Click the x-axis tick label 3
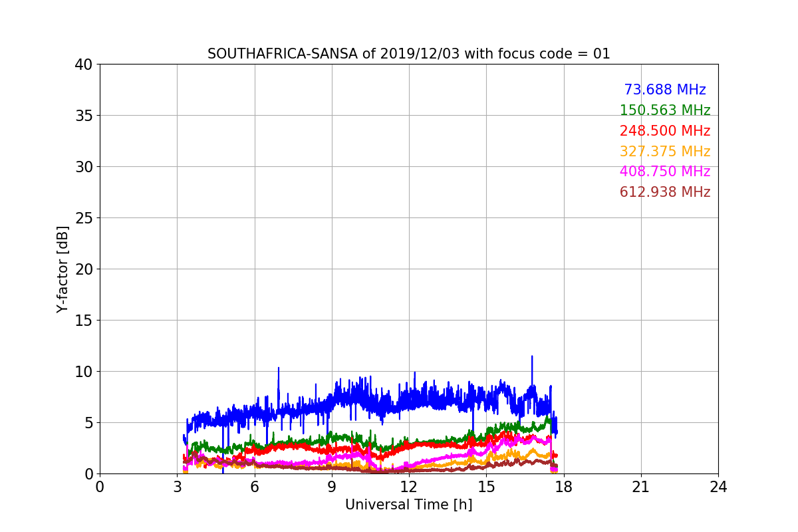This screenshot has width=798, height=532. point(177,487)
